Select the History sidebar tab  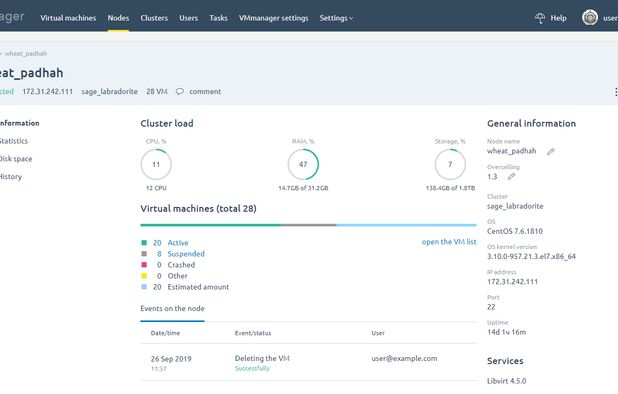point(11,177)
